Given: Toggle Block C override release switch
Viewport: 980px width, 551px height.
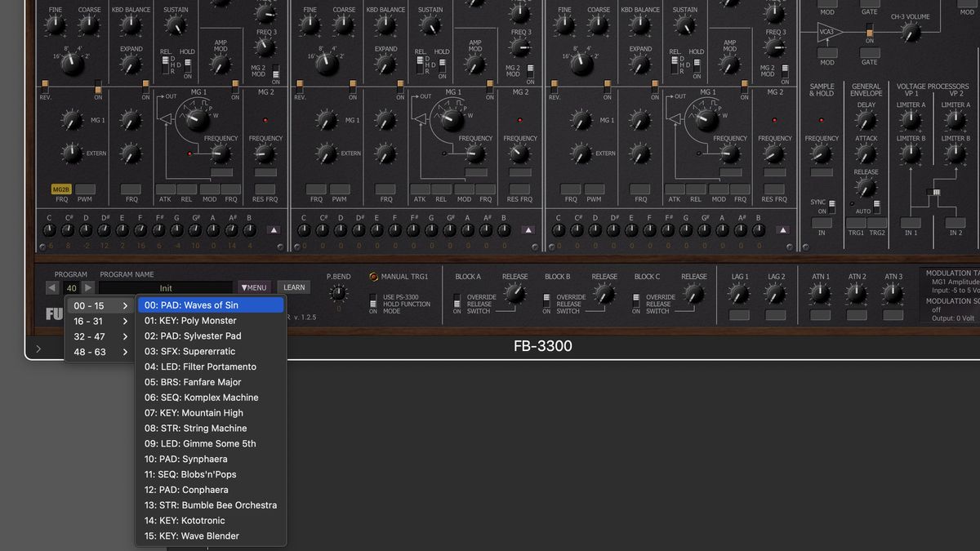Looking at the screenshot, I should pyautogui.click(x=636, y=301).
